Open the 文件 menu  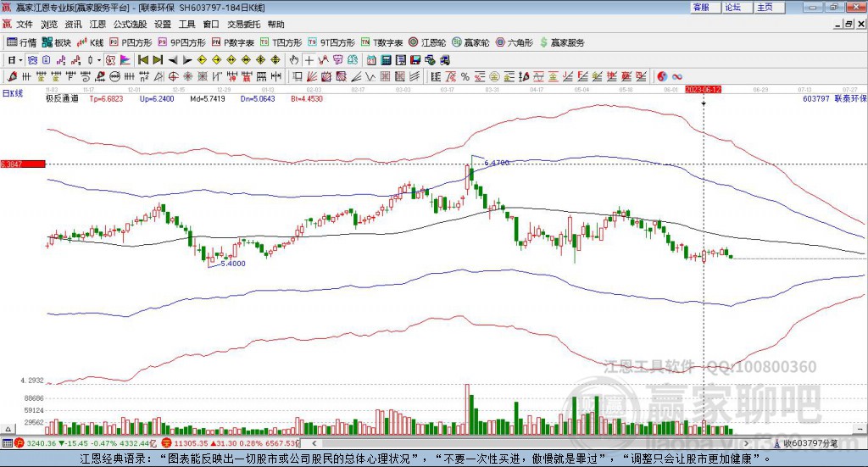[25, 25]
